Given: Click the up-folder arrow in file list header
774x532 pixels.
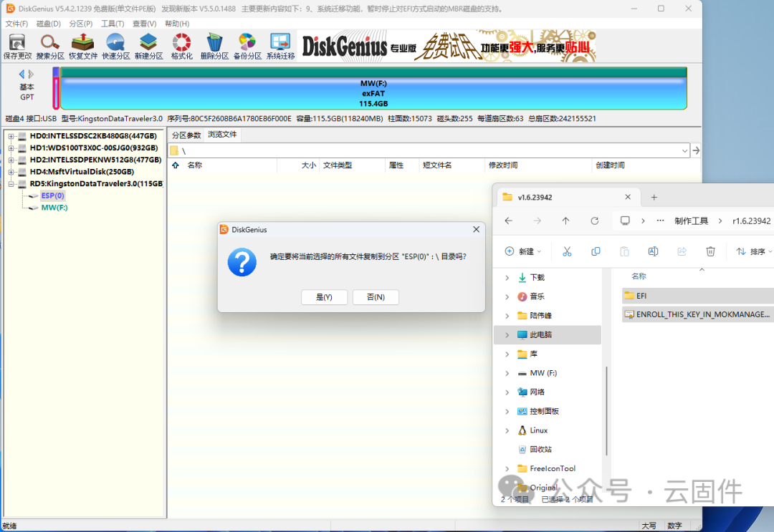Looking at the screenshot, I should pyautogui.click(x=176, y=165).
